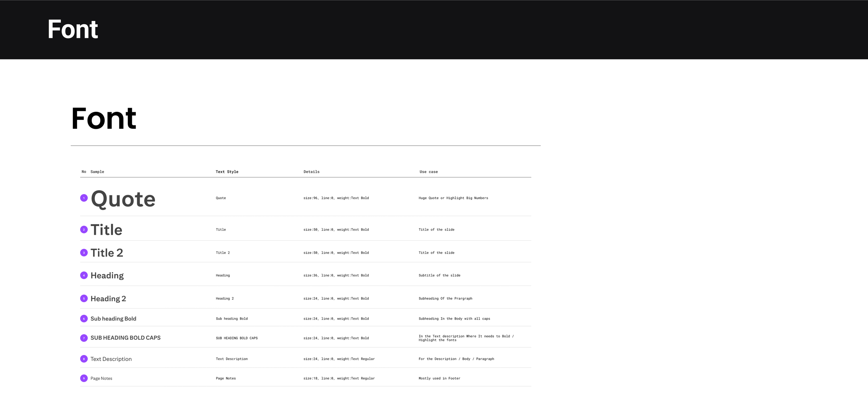Click the purple number 1 badge
The image size is (868, 413).
pyautogui.click(x=84, y=198)
